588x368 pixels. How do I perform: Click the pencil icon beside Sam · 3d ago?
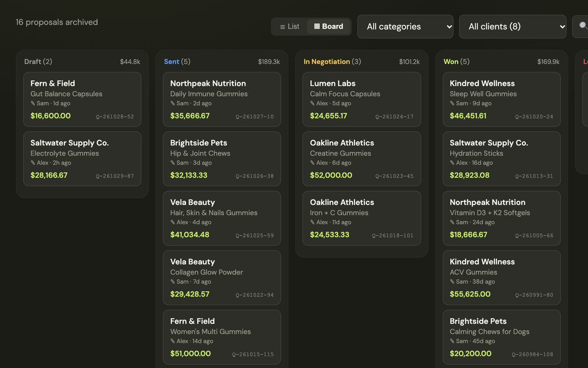coord(173,163)
